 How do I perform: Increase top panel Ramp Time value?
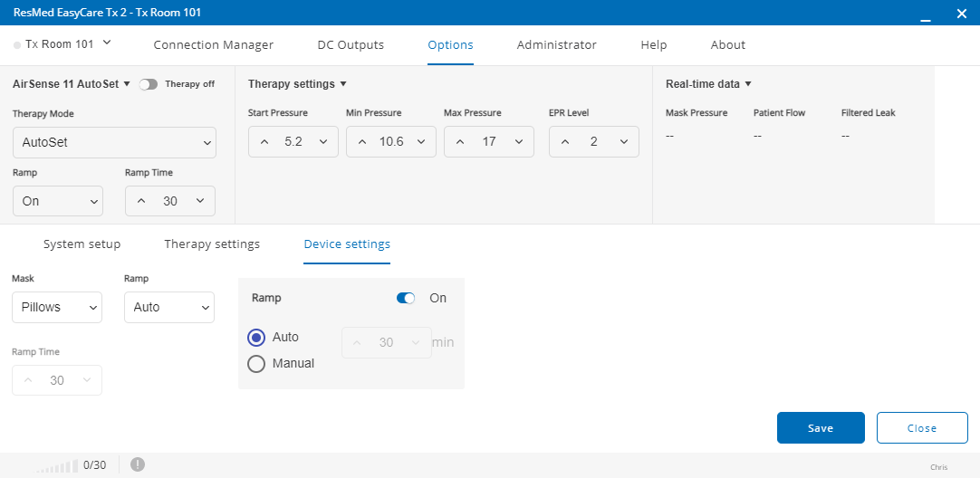click(x=141, y=201)
